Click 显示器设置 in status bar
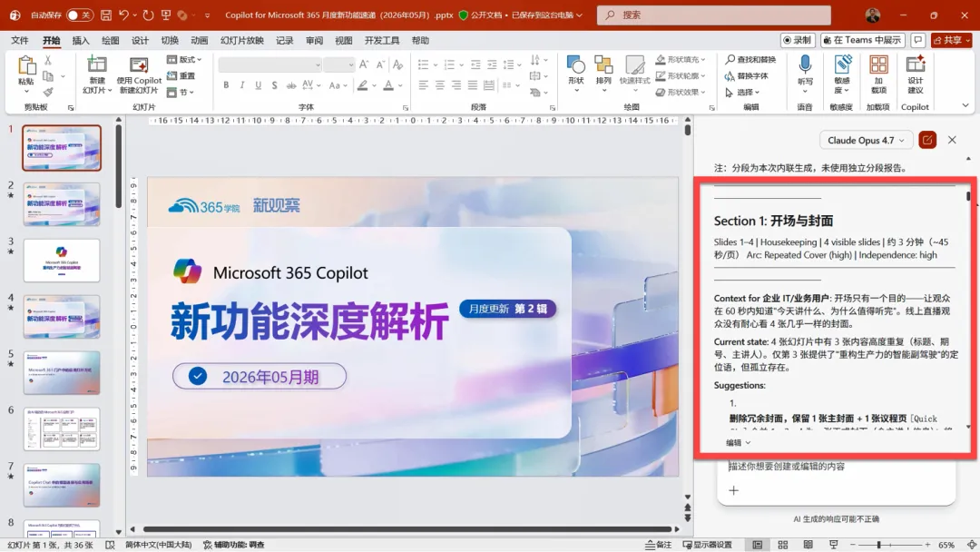 click(x=708, y=545)
